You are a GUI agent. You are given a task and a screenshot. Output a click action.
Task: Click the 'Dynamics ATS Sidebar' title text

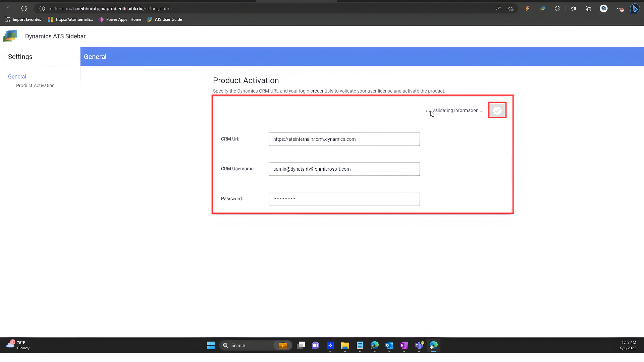(55, 36)
